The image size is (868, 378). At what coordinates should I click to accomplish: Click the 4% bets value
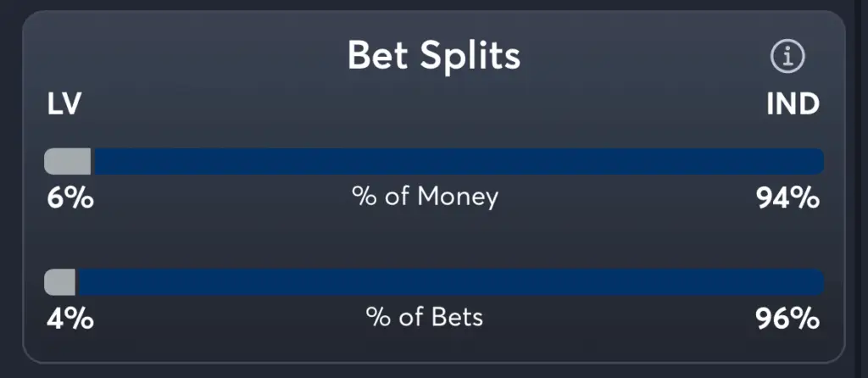click(70, 320)
